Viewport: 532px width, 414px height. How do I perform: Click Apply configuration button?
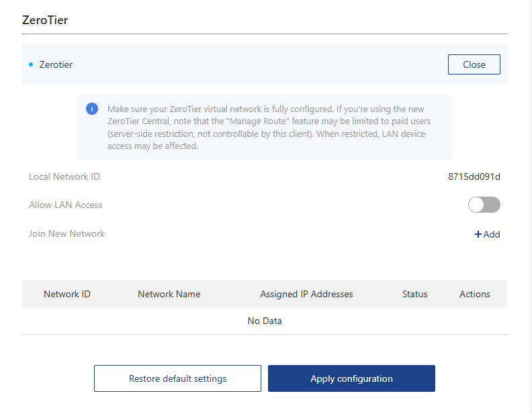(351, 378)
